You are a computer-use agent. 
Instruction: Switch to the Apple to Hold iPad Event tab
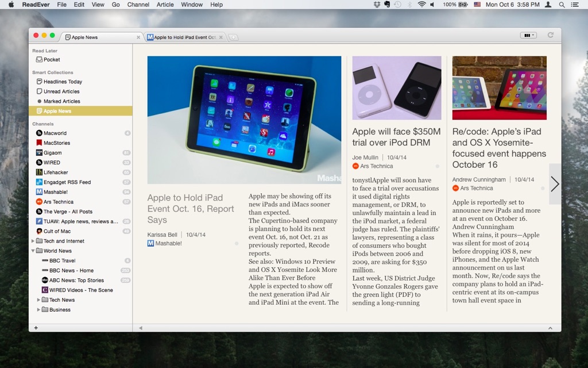coord(185,37)
